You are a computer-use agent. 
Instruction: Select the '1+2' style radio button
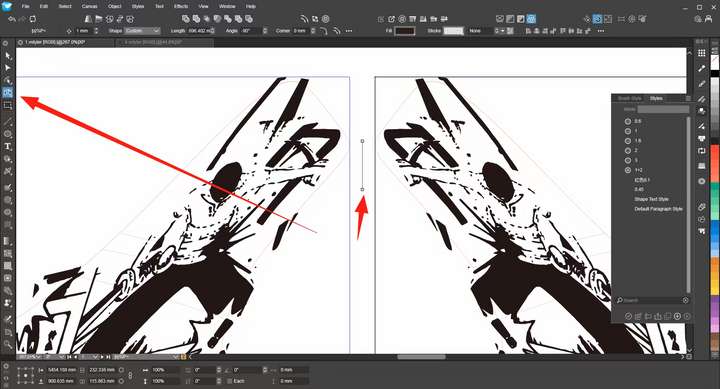(x=628, y=170)
